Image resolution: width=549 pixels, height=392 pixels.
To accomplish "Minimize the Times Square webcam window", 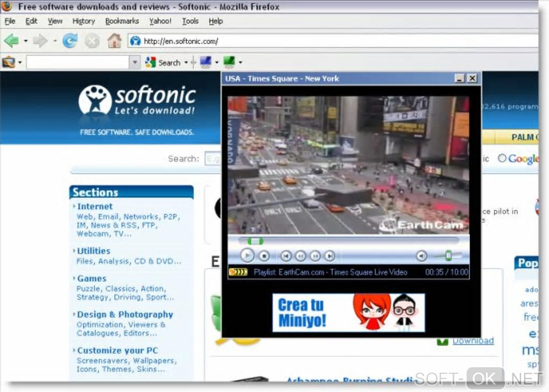I will tap(459, 79).
